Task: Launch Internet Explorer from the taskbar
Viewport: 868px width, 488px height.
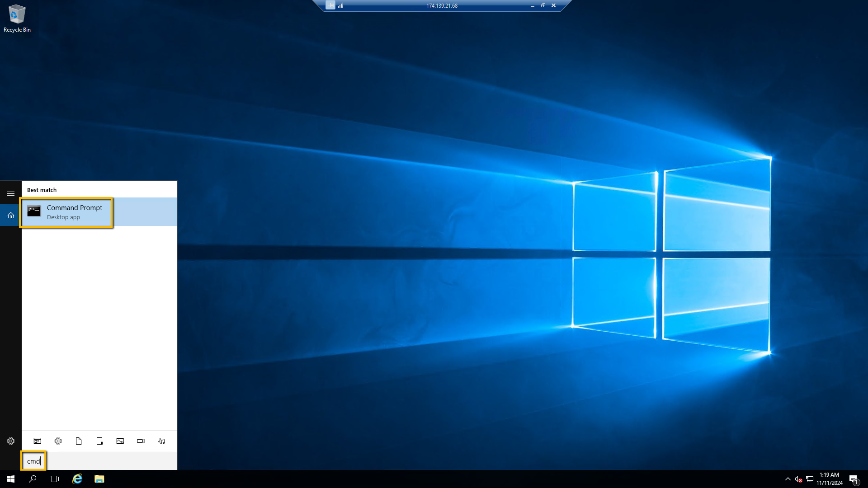Action: click(77, 479)
